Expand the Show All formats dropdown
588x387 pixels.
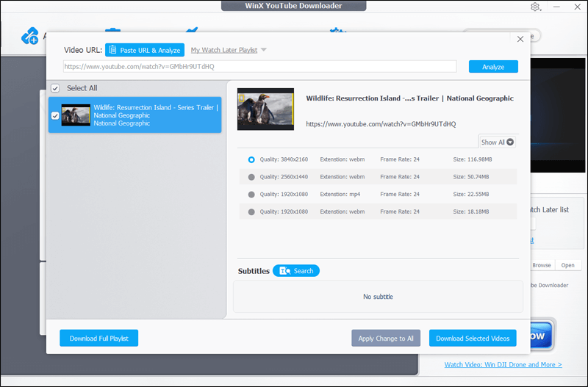(x=498, y=142)
